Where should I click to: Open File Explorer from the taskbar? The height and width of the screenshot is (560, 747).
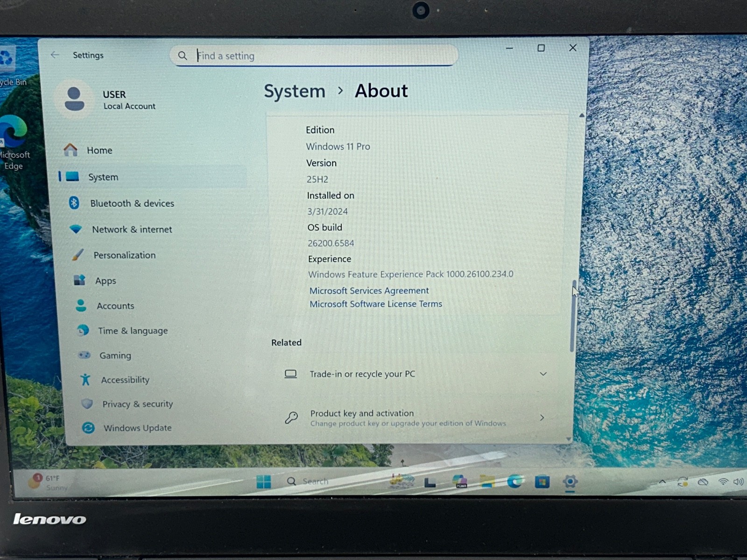tap(487, 482)
